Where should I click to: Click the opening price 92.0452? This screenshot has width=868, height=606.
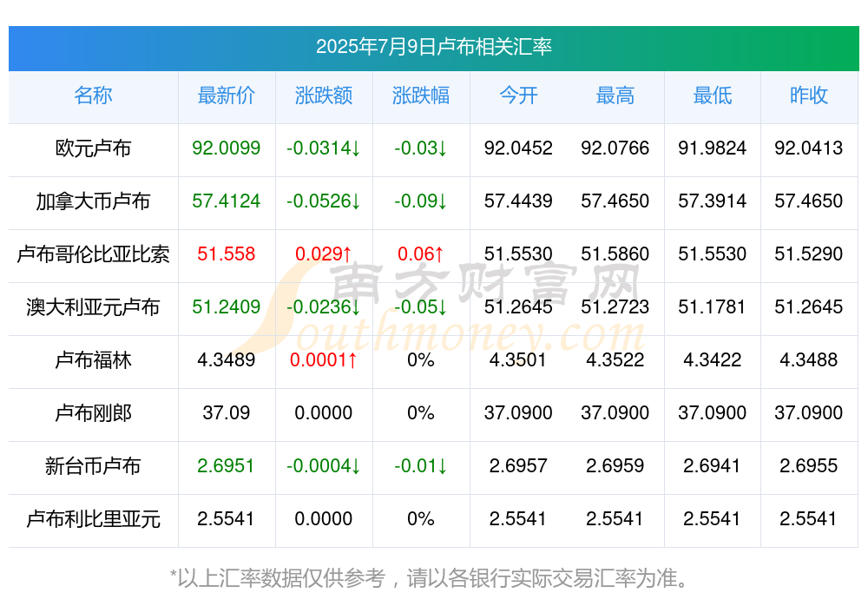coord(518,148)
